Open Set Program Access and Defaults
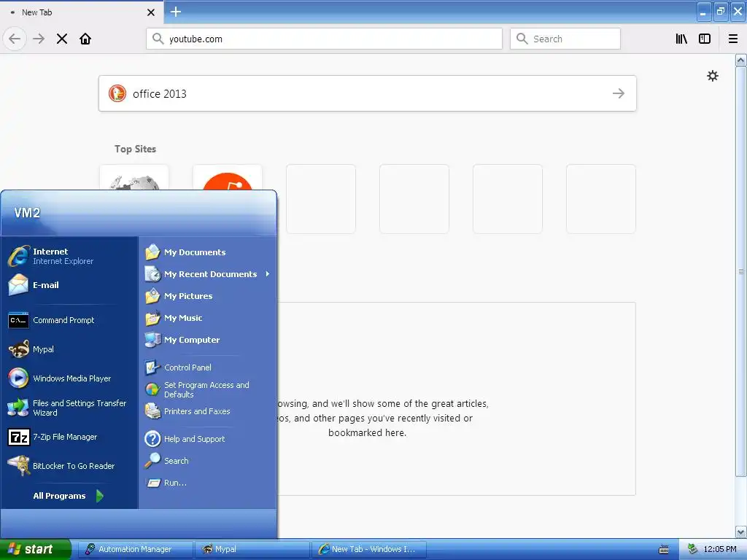 pos(207,389)
